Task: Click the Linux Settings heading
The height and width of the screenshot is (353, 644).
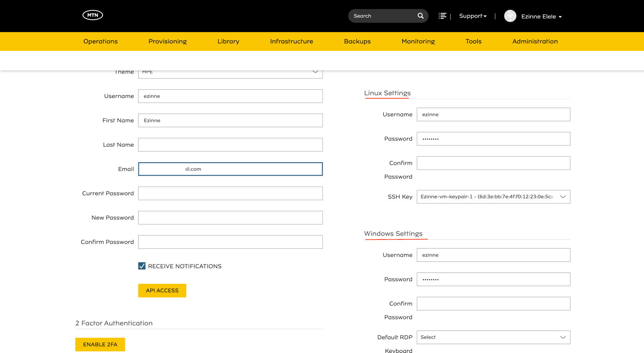Action: pyautogui.click(x=387, y=93)
